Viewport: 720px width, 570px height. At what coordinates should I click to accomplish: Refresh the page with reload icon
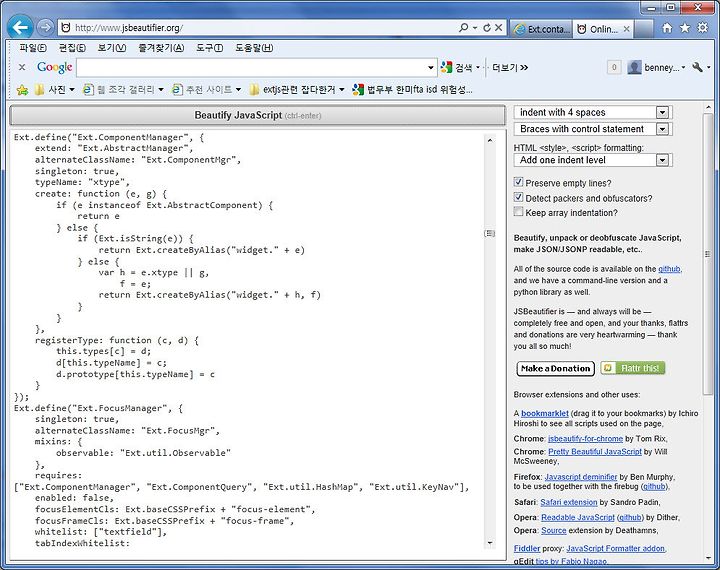click(487, 28)
